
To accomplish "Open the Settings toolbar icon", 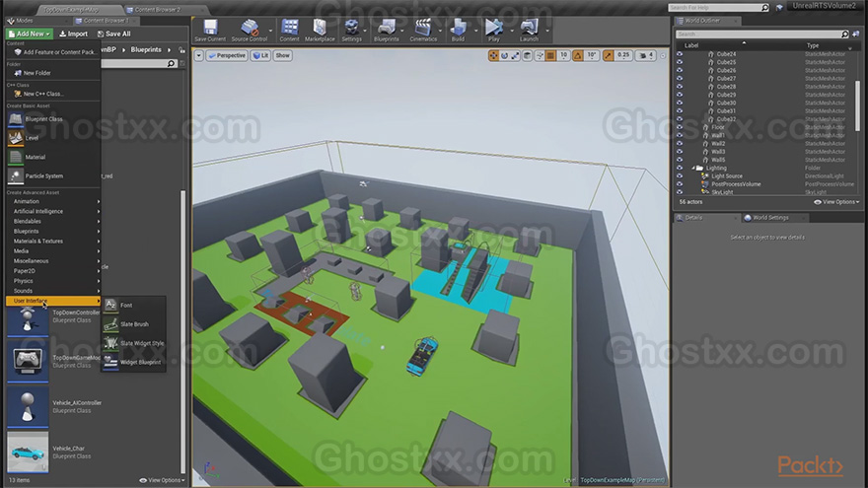I will (x=351, y=28).
